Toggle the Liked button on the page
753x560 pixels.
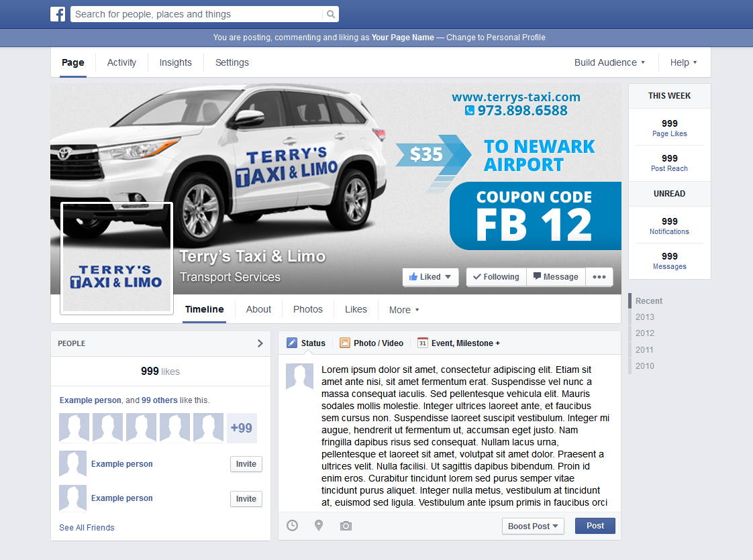coord(430,276)
